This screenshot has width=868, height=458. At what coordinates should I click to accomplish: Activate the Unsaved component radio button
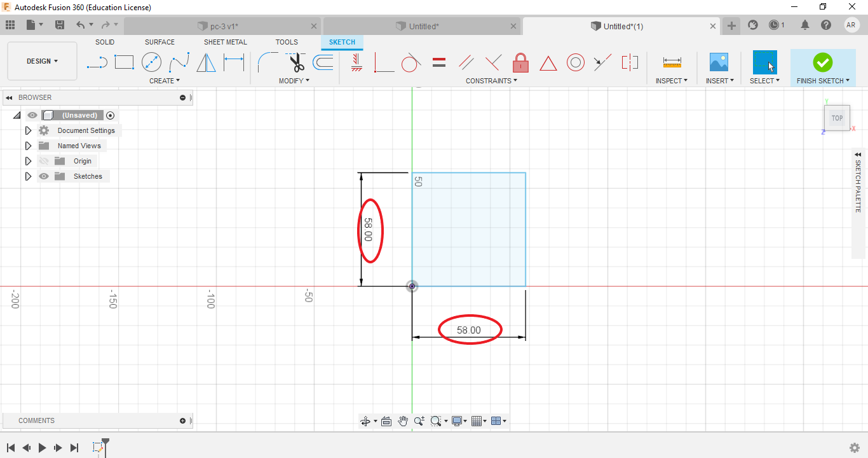pyautogui.click(x=111, y=115)
